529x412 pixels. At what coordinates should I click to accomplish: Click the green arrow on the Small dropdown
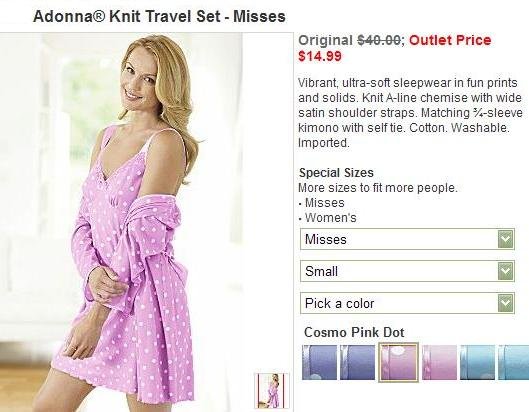[506, 271]
